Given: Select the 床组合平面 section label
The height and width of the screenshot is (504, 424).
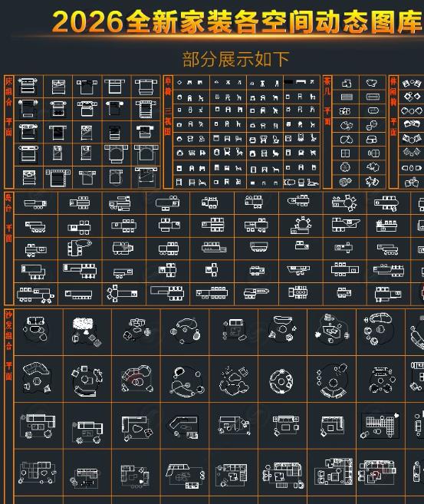Looking at the screenshot, I should coord(8,107).
